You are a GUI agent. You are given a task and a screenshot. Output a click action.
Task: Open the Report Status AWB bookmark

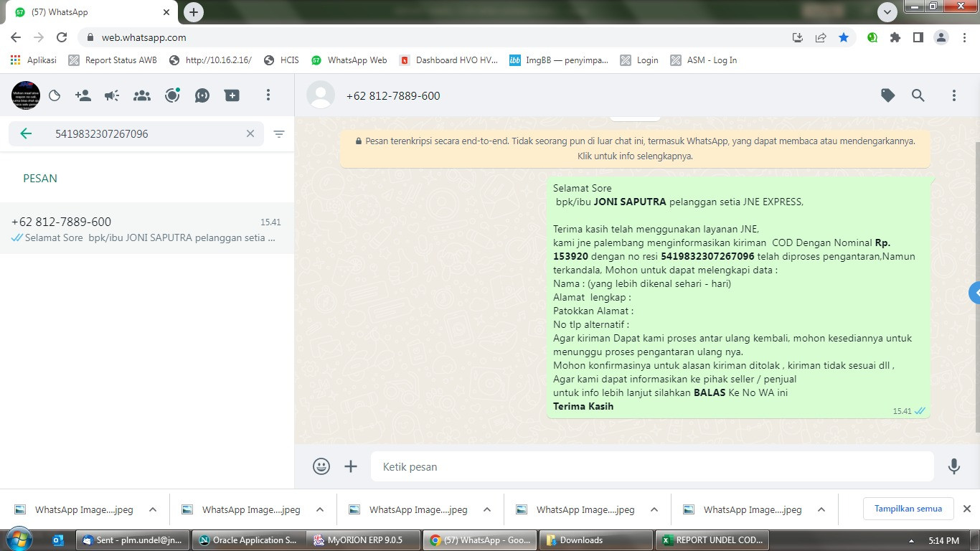[x=113, y=60]
